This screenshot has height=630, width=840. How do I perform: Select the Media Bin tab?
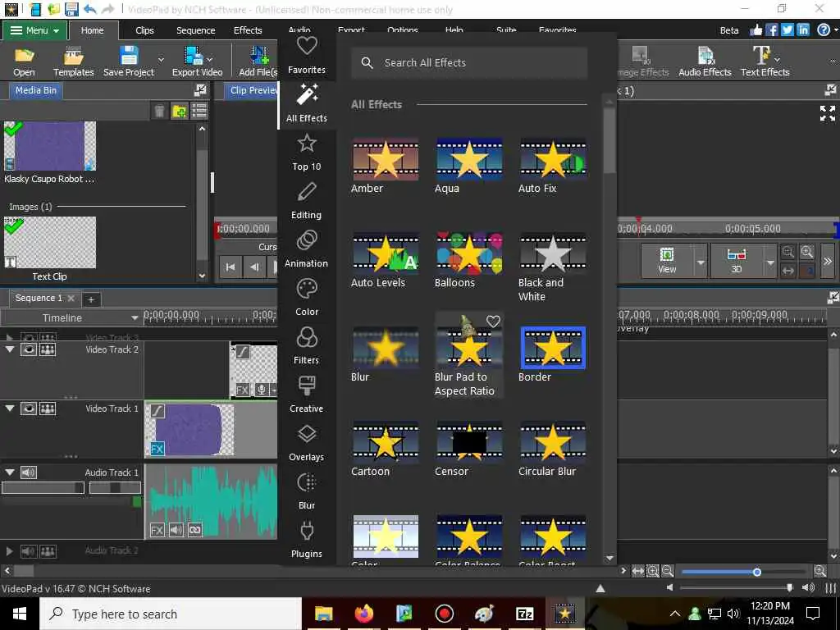point(36,90)
